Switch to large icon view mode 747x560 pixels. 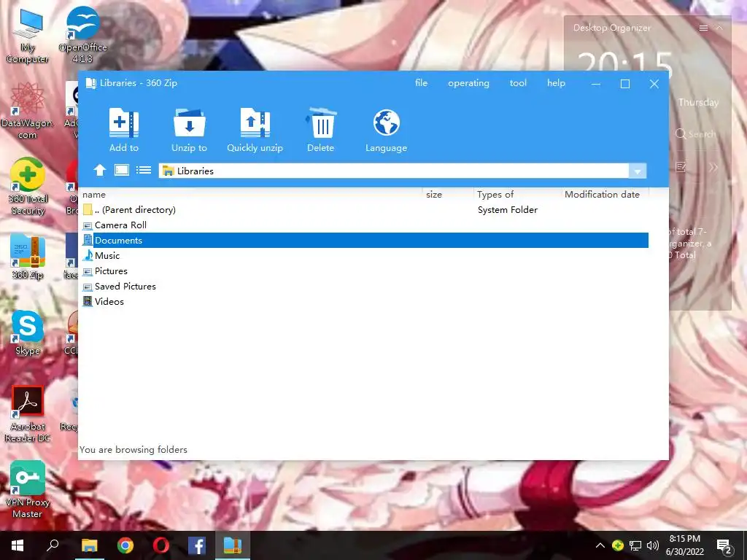click(122, 170)
